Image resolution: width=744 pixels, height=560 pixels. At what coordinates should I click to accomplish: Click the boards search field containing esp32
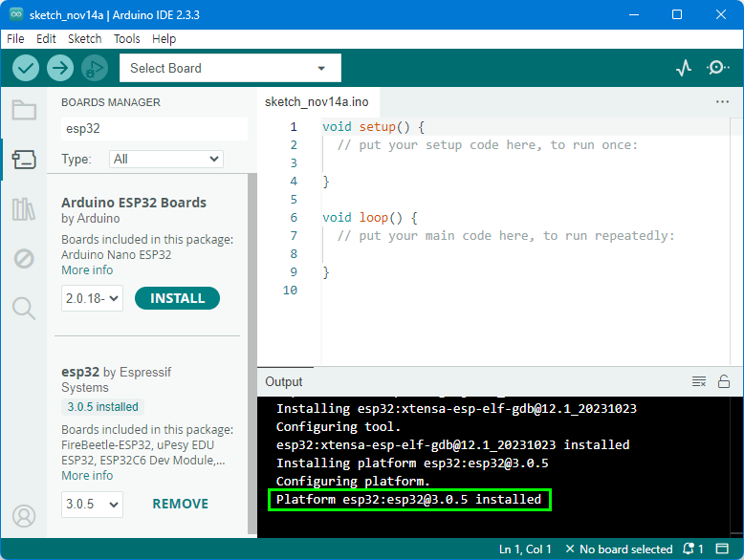point(154,128)
